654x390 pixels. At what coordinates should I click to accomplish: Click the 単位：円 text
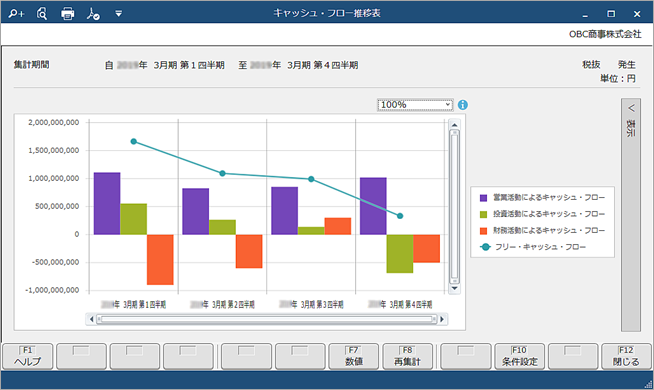coord(618,78)
